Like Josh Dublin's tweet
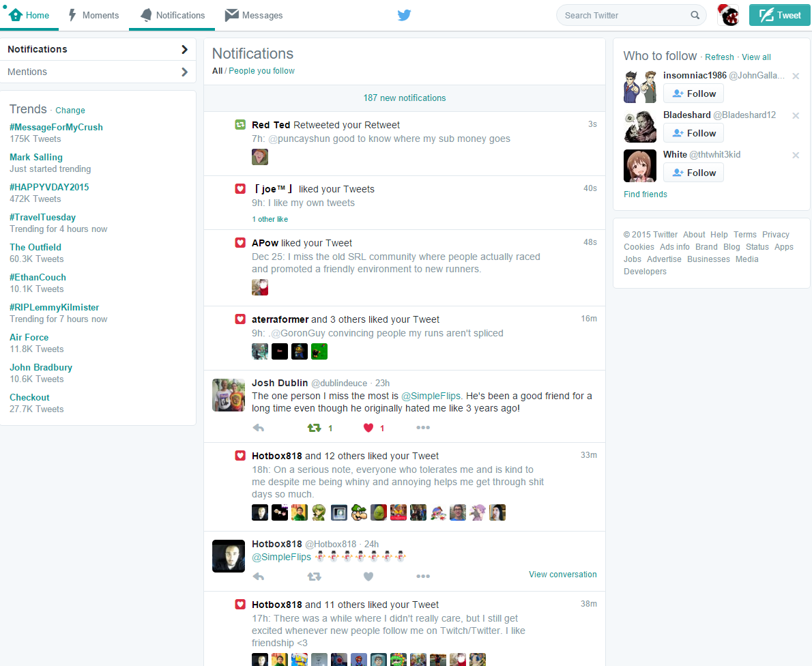 click(368, 428)
